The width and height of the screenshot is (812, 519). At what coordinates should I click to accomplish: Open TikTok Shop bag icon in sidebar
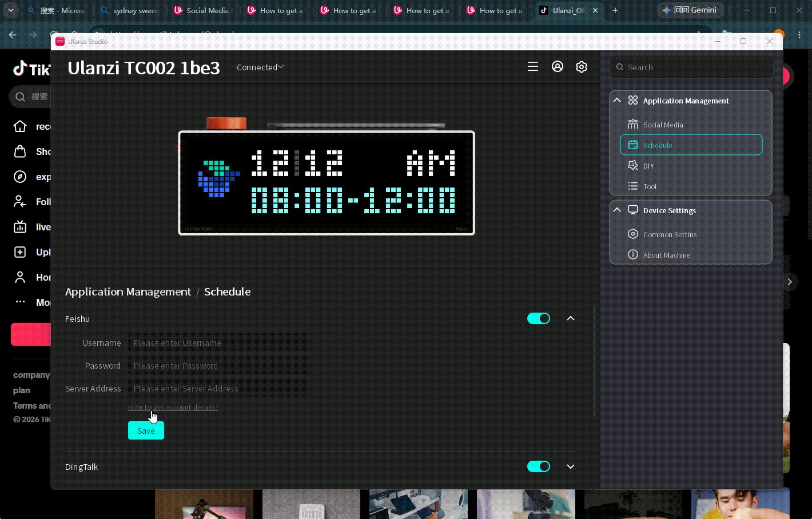(20, 151)
